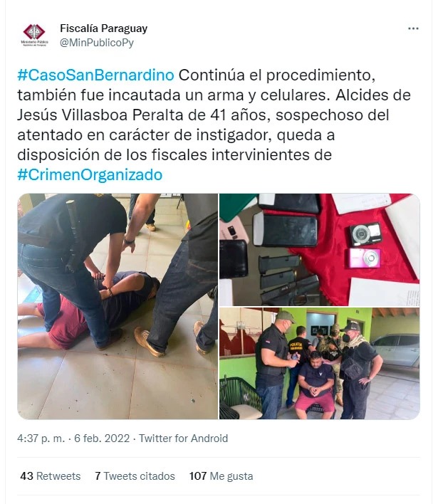Screen dimensions: 438x504
Task: Open the arrest-on-floor photo
Action: click(118, 306)
